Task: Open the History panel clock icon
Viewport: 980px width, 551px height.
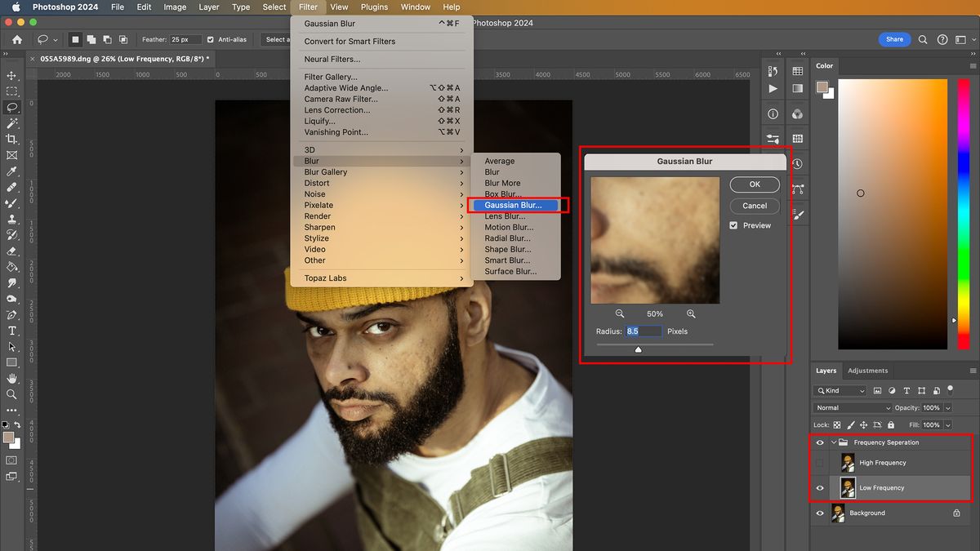Action: [x=796, y=163]
